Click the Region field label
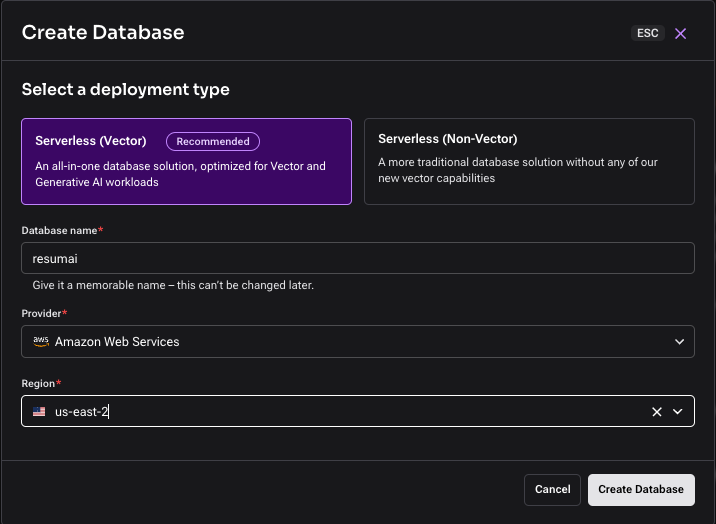 click(x=40, y=383)
